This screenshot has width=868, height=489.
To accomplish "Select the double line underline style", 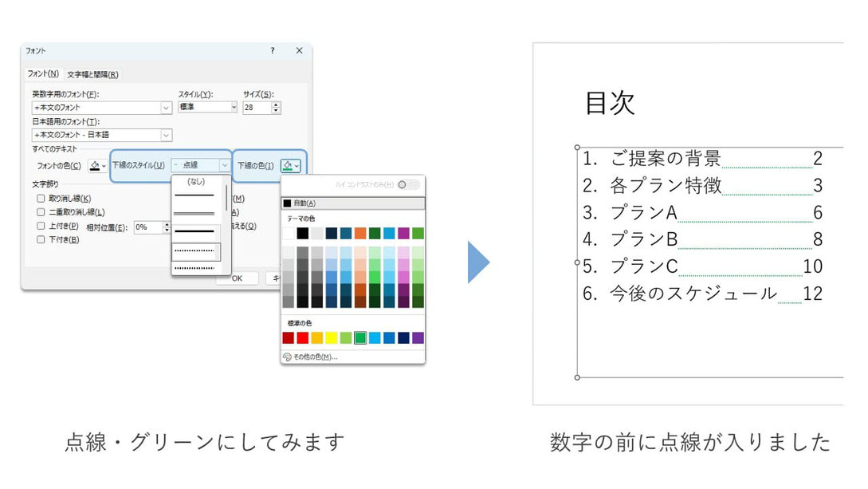I will (196, 213).
